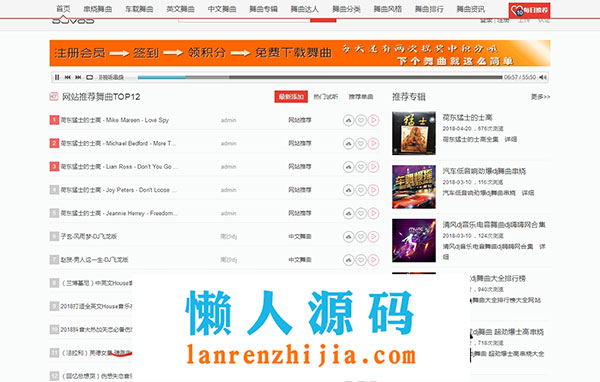Play the Michael Bedford - More T... track
The image size is (600, 382).
(x=373, y=144)
